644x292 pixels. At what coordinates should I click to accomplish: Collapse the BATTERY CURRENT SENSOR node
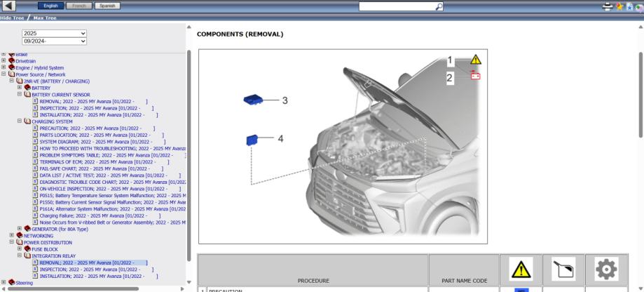[x=20, y=94]
